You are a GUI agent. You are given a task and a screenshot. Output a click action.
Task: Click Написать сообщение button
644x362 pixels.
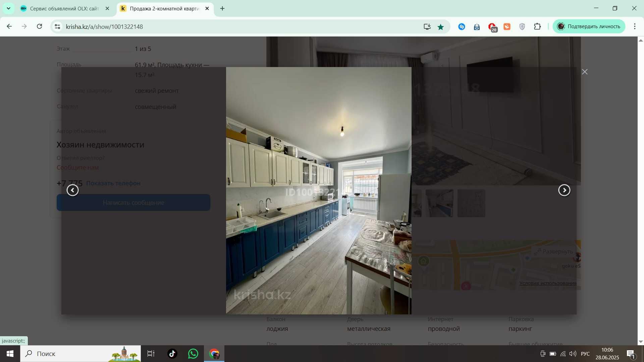point(133,202)
